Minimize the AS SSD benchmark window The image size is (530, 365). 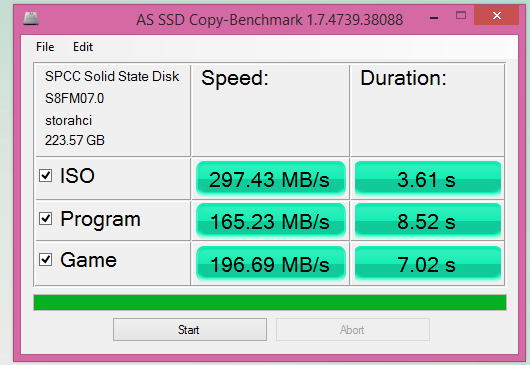434,17
